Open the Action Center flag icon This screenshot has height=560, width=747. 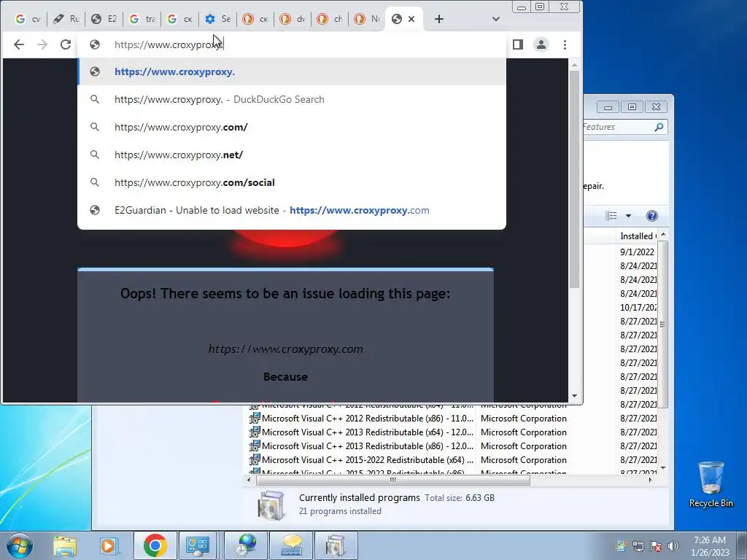click(x=656, y=546)
